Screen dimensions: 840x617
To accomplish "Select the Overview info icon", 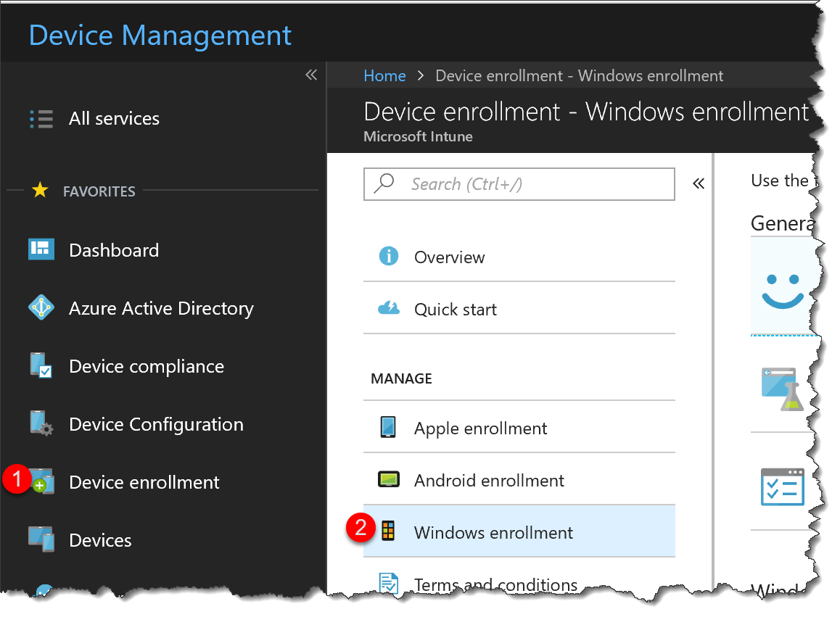I will (x=389, y=257).
